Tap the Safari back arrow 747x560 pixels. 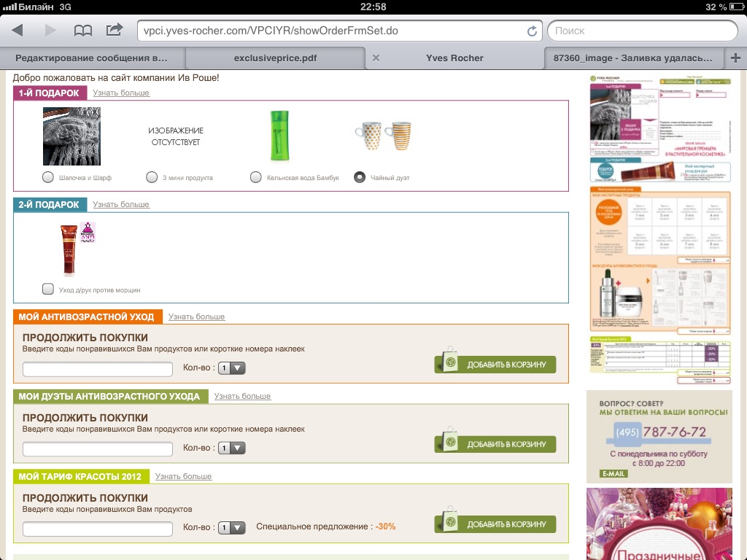click(18, 31)
